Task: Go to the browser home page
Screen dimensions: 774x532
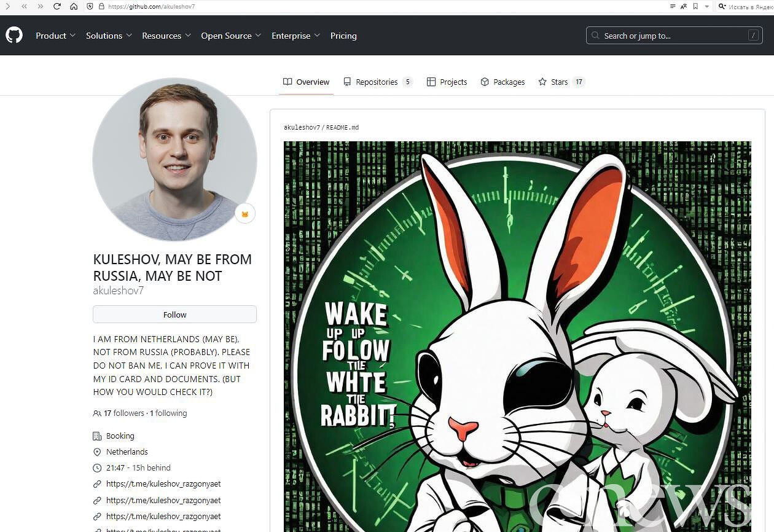Action: (74, 6)
